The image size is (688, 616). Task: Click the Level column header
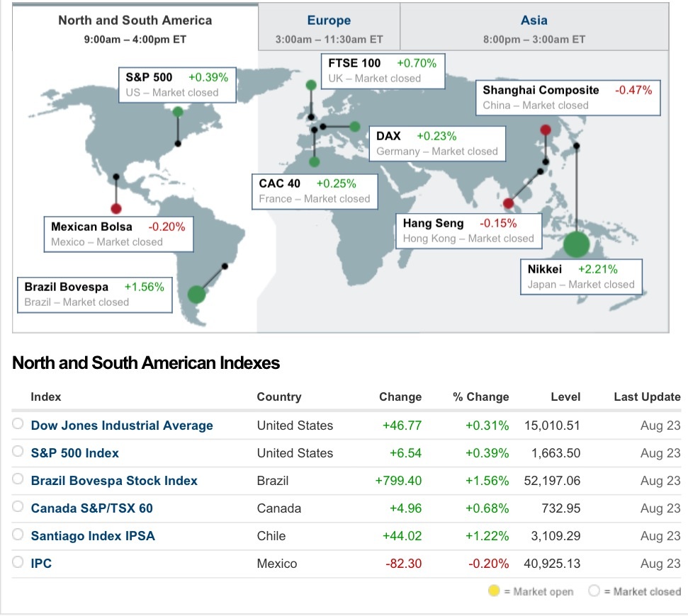coord(565,397)
